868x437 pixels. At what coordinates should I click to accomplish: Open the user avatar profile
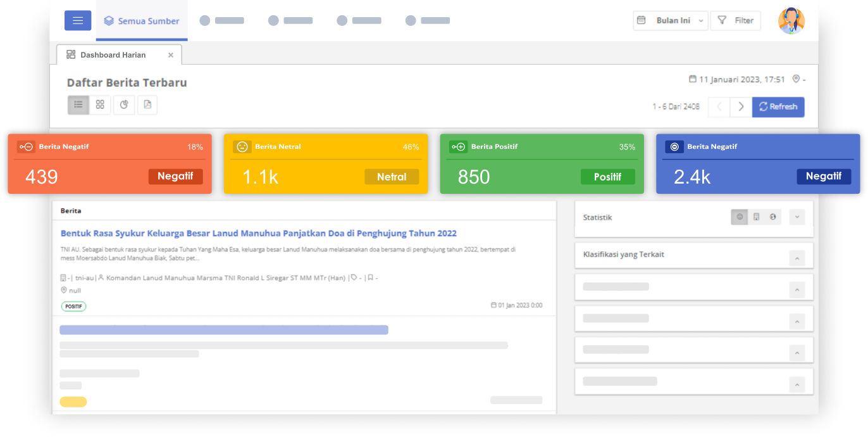click(x=791, y=21)
